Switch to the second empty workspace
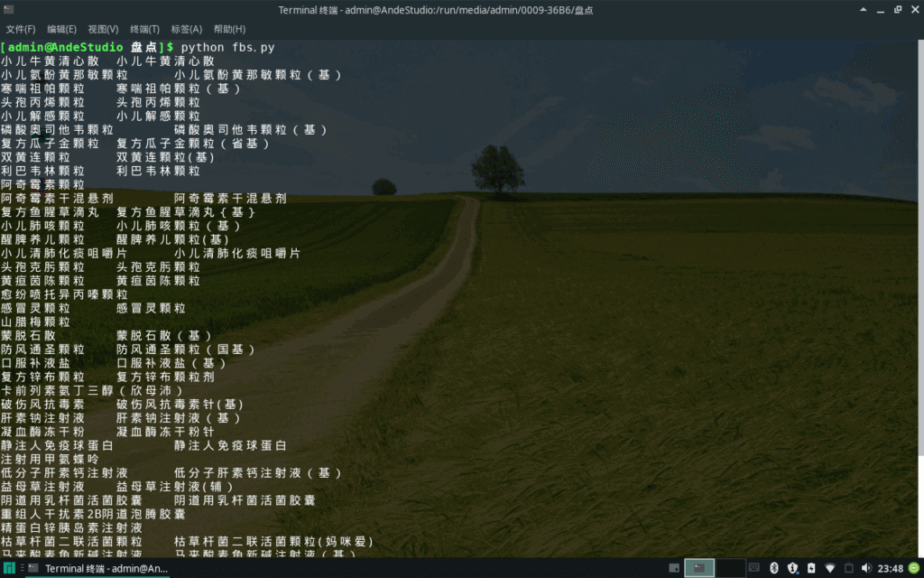The image size is (924, 578). (x=730, y=568)
